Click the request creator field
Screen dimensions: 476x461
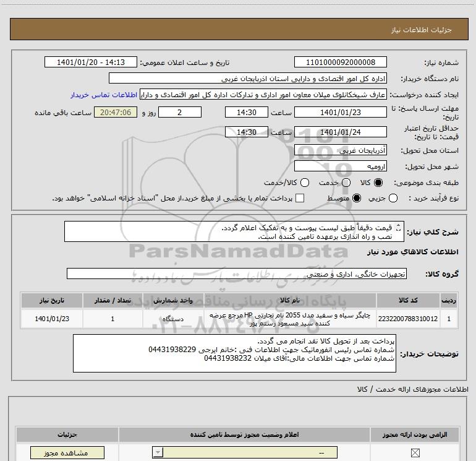(x=263, y=95)
